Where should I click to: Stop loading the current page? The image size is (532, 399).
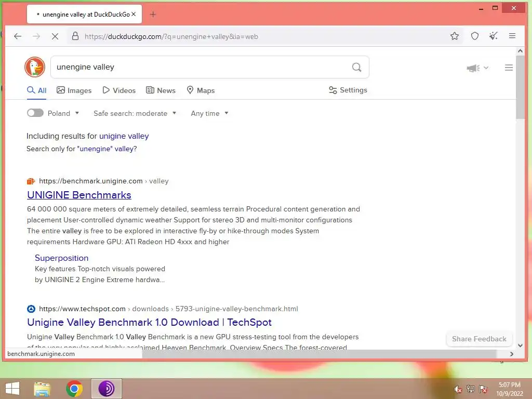click(55, 36)
